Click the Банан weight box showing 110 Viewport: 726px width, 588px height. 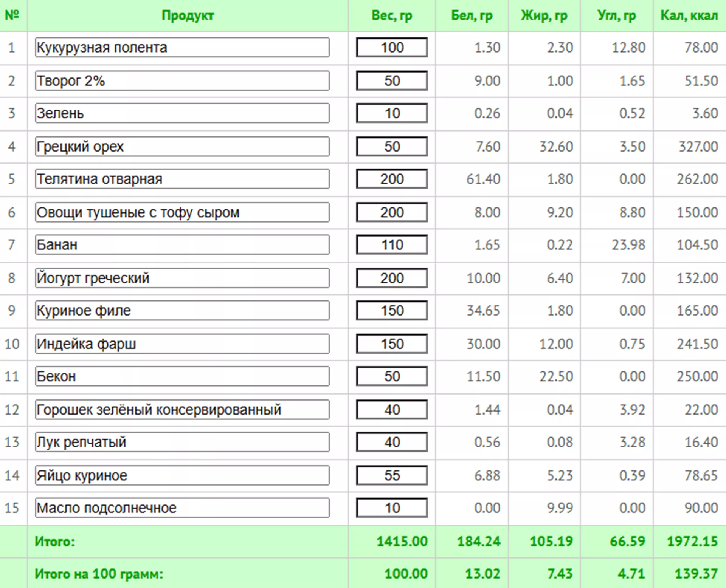tap(392, 245)
